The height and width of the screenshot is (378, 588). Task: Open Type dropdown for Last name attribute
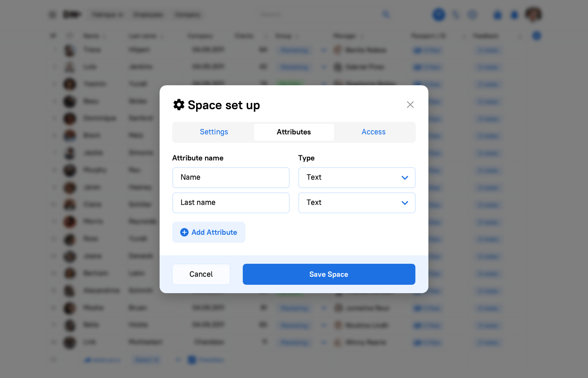357,203
